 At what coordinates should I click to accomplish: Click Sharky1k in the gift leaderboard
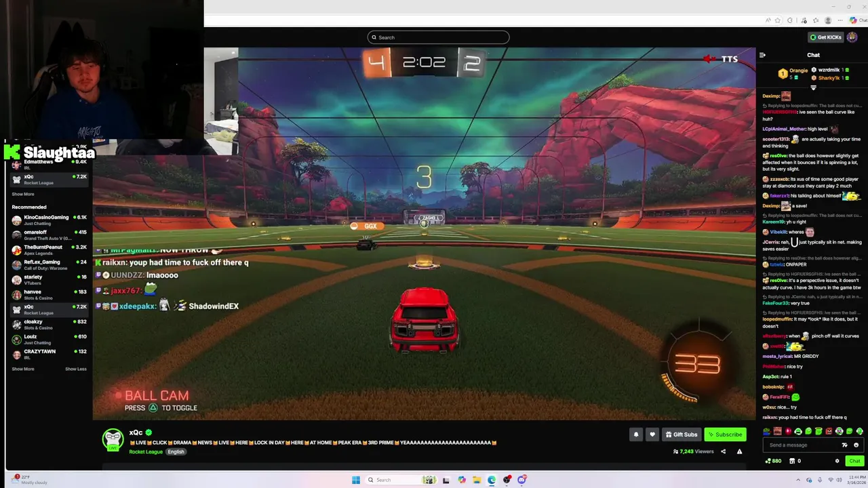click(x=829, y=78)
